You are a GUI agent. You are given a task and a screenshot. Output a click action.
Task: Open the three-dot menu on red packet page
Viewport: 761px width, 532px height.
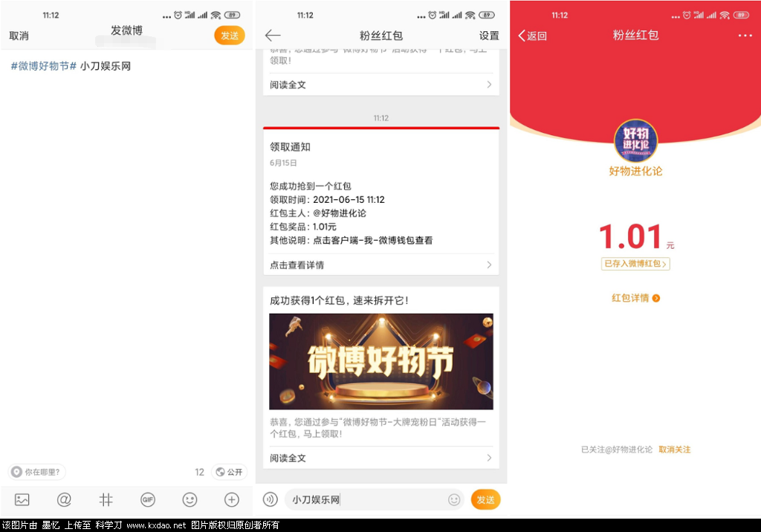coord(745,36)
